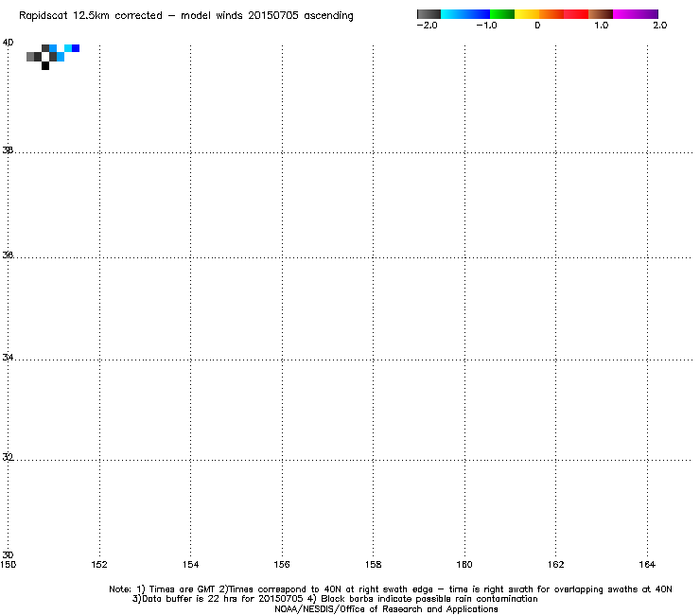Click 'NOAA/NESDIS/Office of Research and Applications' text
Viewport: 700px width, 615px height.
pos(386,609)
